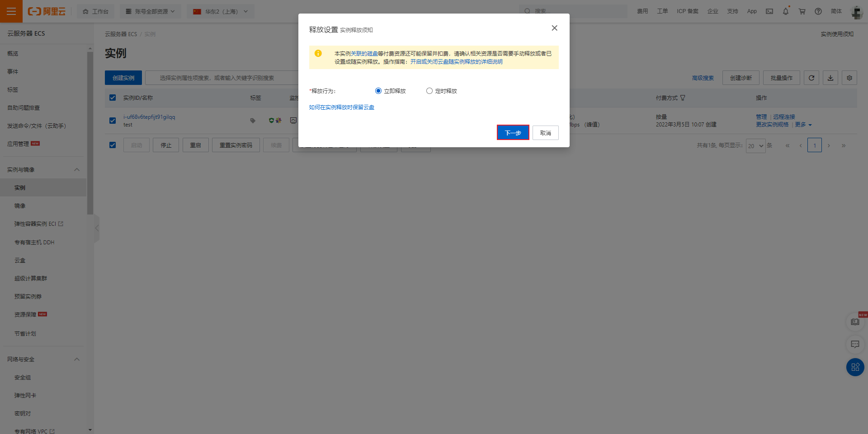
Task: Open the page size 20 dropdown
Action: pos(755,145)
